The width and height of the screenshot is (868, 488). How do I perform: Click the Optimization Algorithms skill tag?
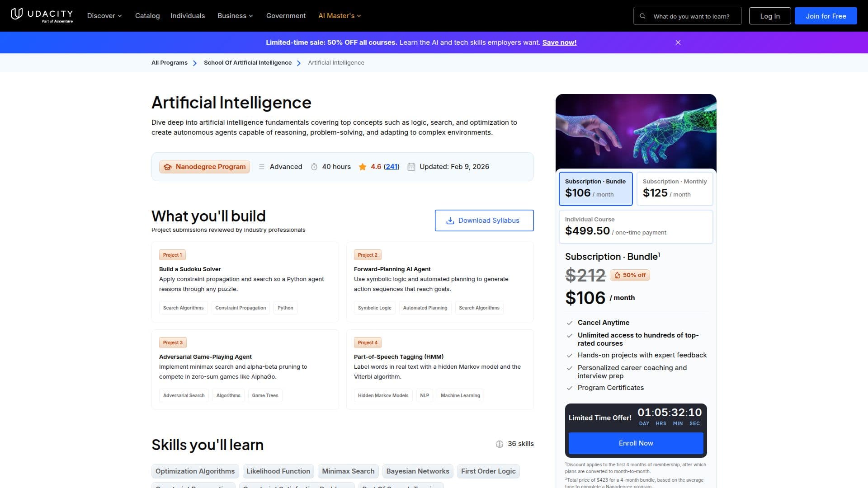point(195,471)
